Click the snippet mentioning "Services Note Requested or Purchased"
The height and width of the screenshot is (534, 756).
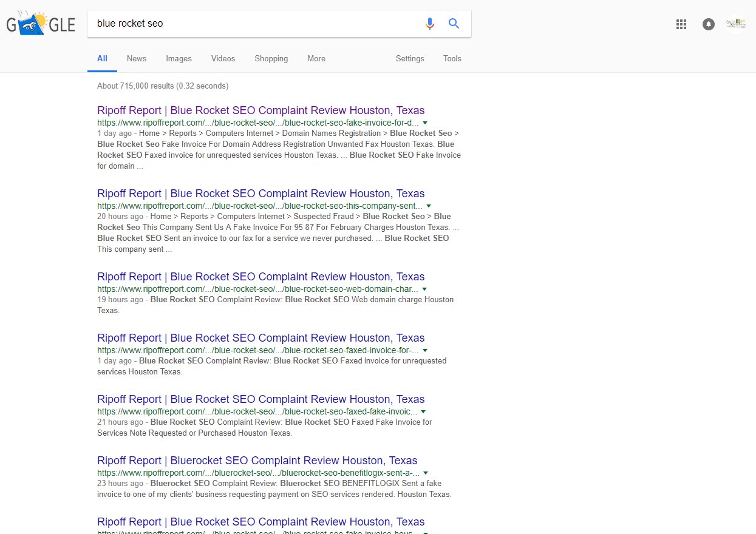click(265, 428)
